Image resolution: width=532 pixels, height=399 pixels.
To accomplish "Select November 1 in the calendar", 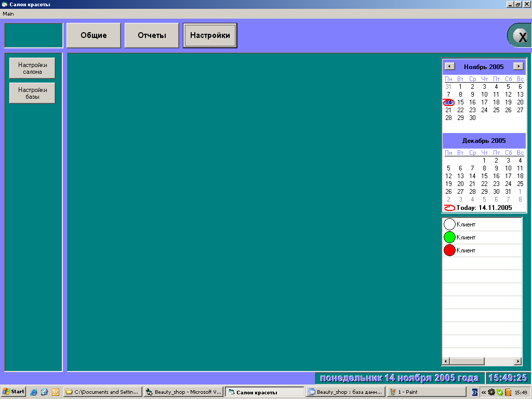I will (x=460, y=87).
